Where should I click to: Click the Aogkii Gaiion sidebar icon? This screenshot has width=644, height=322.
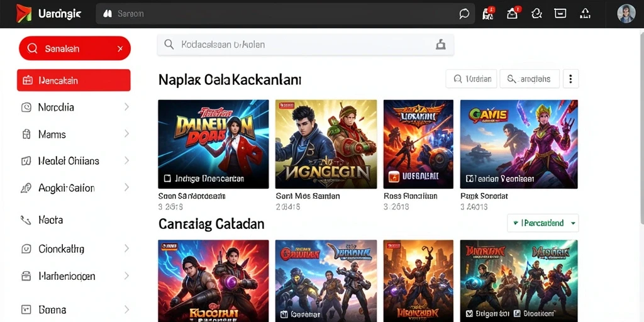[x=26, y=188]
